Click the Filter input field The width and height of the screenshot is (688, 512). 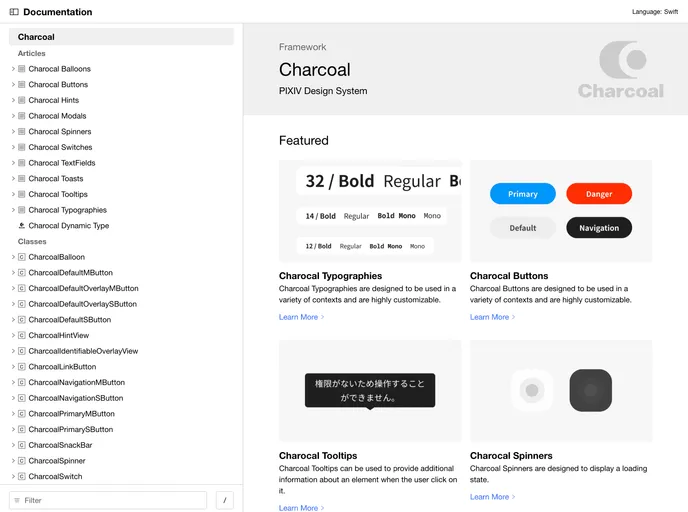[x=108, y=500]
